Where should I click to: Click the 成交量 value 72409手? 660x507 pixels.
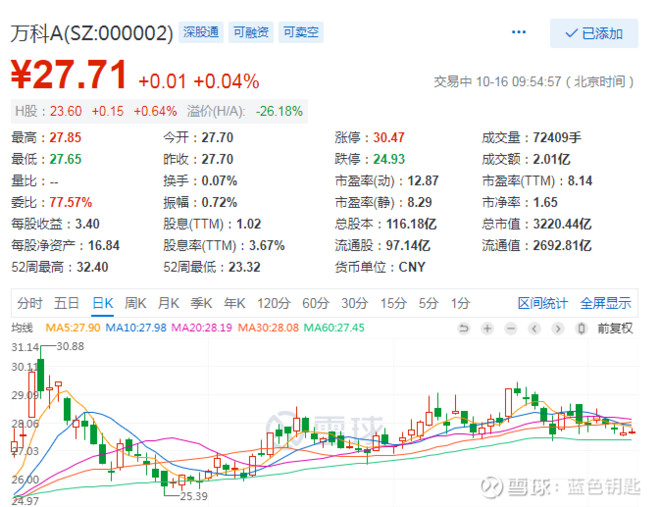click(557, 138)
